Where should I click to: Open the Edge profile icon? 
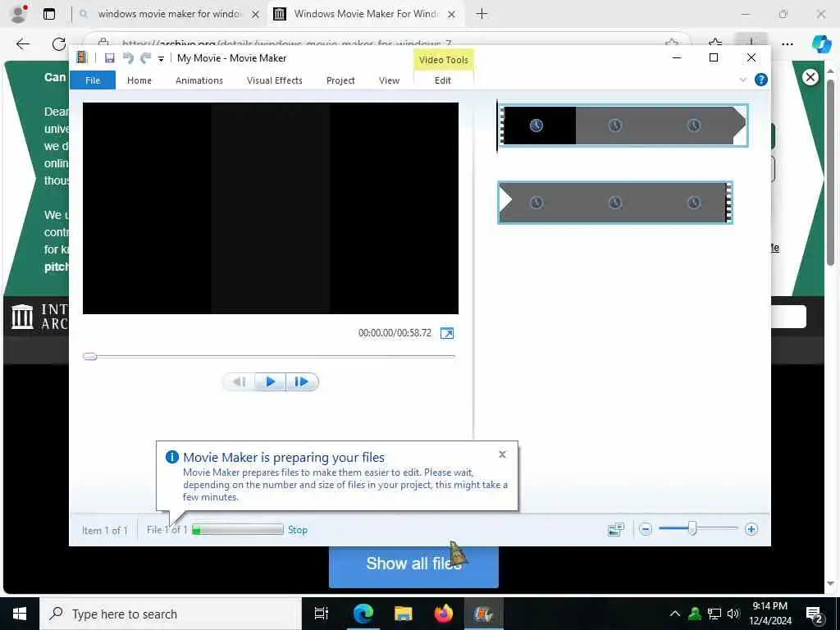(x=19, y=13)
